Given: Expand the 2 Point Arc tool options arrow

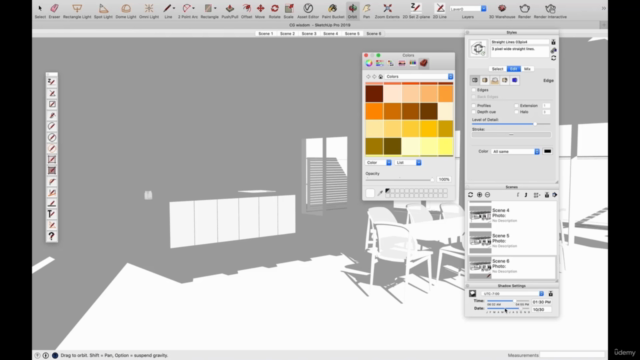Looking at the screenshot, I should [193, 8].
